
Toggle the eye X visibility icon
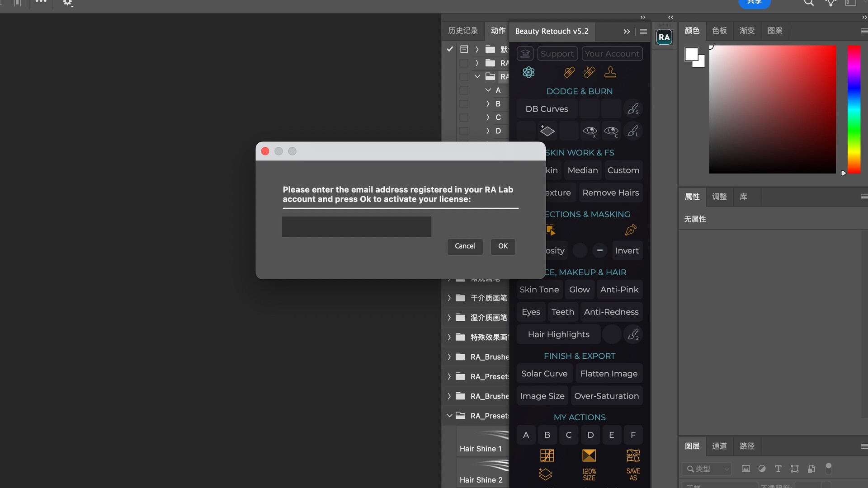[590, 131]
